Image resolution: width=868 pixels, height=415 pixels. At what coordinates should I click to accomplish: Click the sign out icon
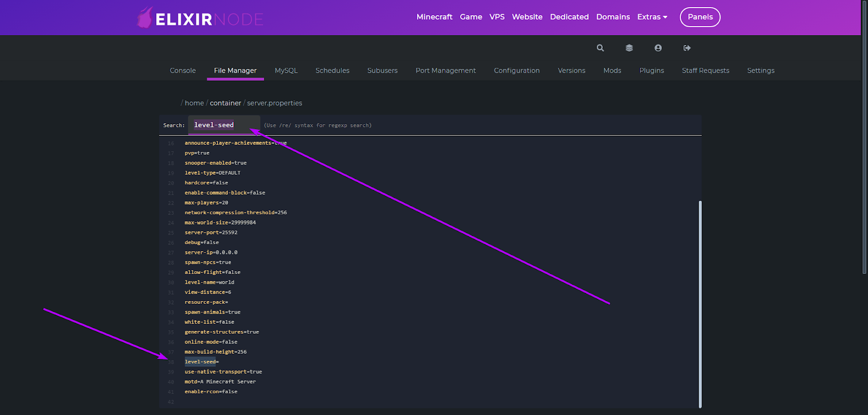click(687, 48)
